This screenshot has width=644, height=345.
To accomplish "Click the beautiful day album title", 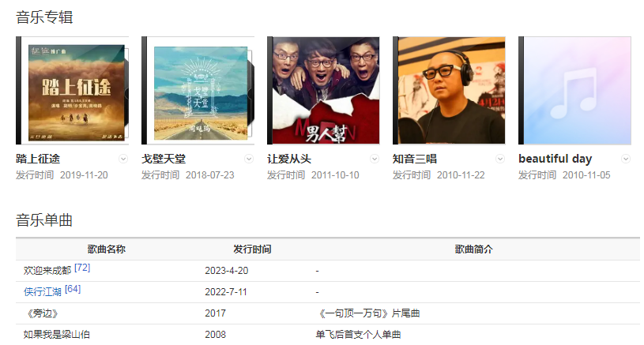I will click(555, 159).
